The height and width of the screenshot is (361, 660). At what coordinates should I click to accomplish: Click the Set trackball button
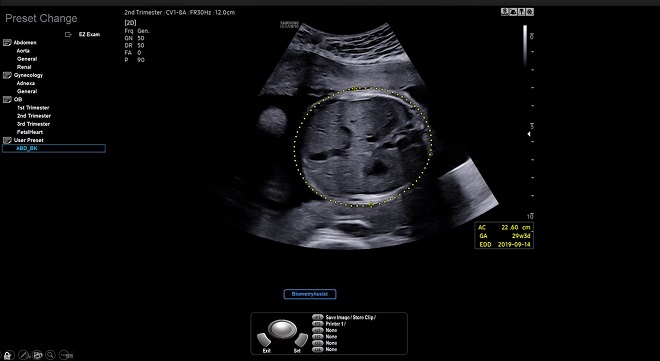click(299, 342)
